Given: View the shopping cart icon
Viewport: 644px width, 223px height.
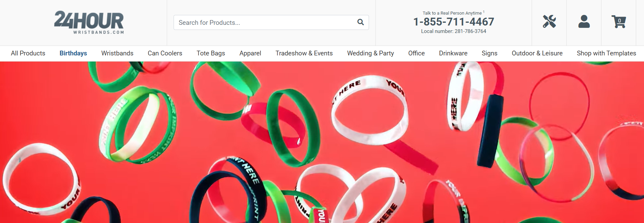Looking at the screenshot, I should click(x=619, y=21).
